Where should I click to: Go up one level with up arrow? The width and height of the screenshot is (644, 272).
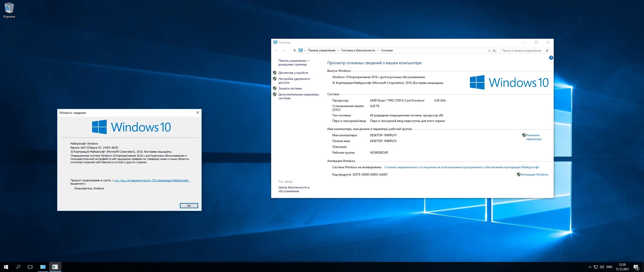coord(294,51)
